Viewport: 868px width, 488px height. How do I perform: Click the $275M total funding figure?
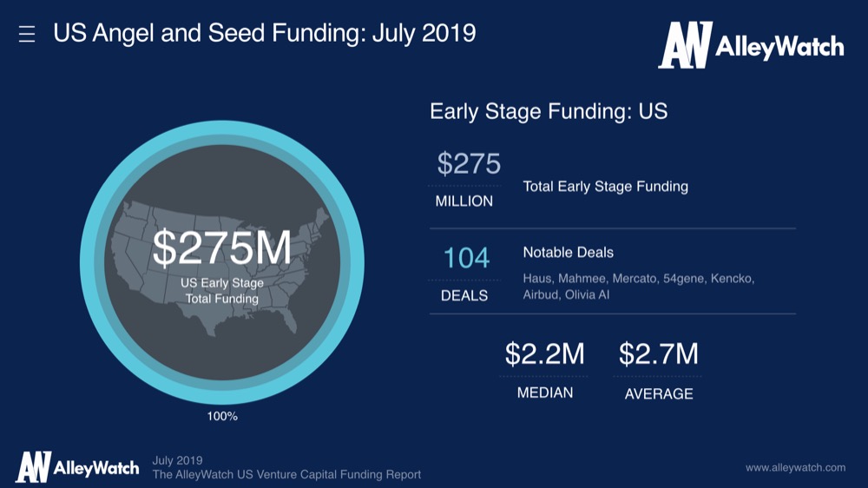(x=221, y=249)
